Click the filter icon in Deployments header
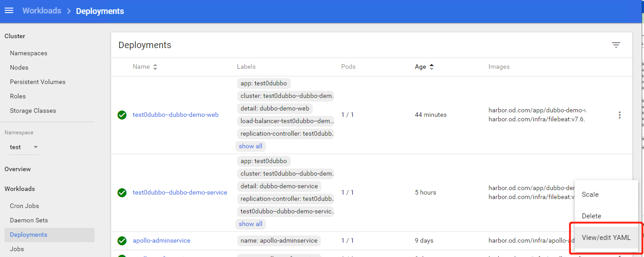 (616, 45)
